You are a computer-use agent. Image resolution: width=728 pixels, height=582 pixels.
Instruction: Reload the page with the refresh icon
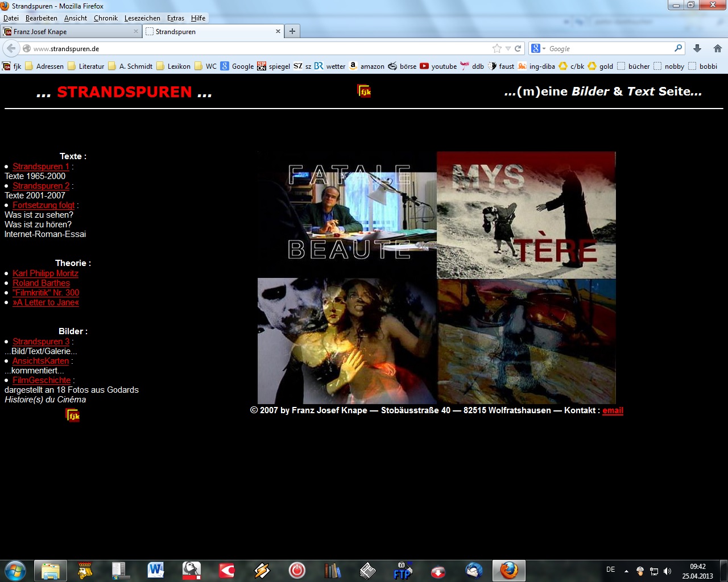pyautogui.click(x=518, y=49)
